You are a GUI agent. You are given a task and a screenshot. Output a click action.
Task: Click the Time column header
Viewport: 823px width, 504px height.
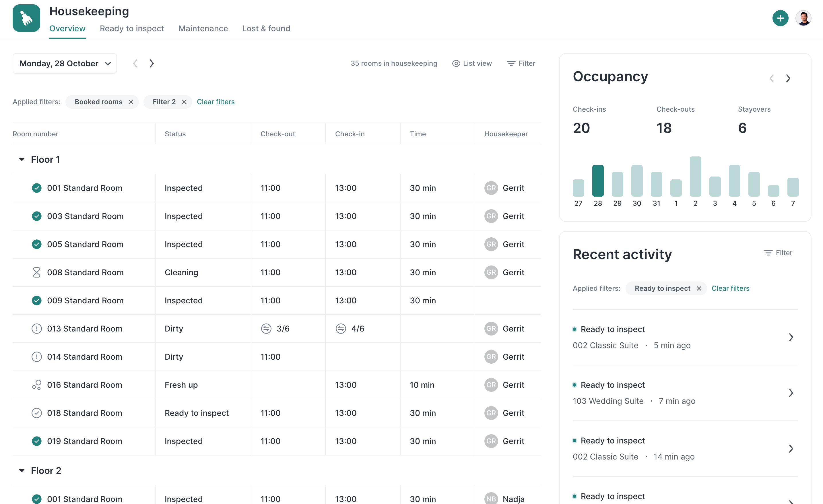coord(418,134)
